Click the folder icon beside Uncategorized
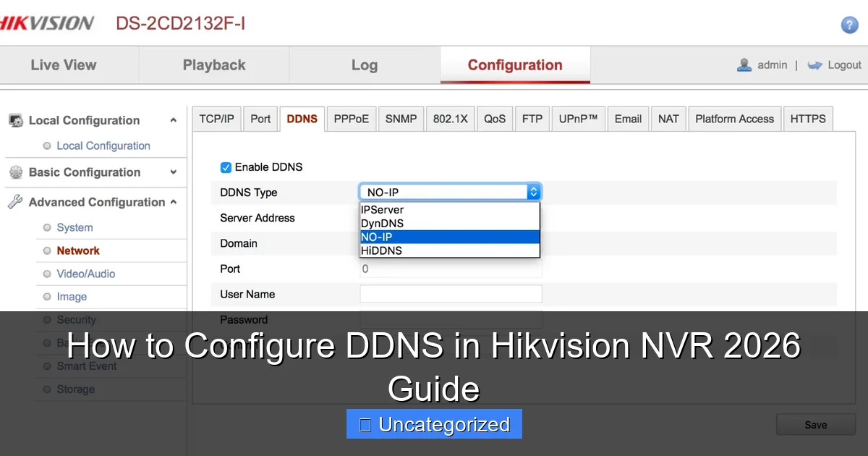 (365, 424)
